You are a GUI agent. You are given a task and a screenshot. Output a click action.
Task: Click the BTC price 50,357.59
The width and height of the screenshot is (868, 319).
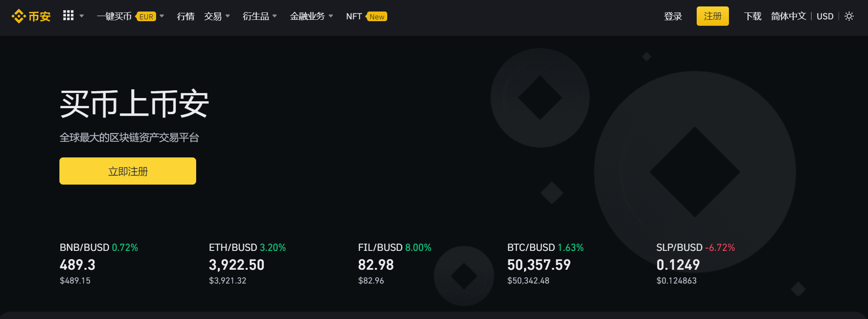539,265
